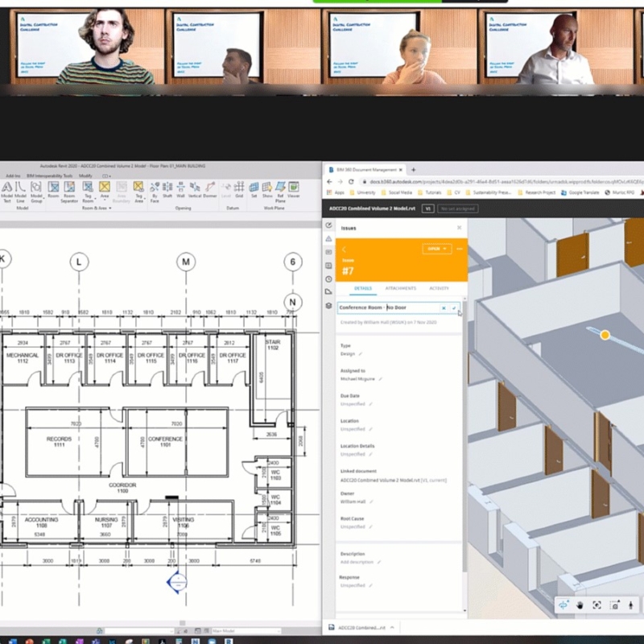The height and width of the screenshot is (644, 644).
Task: Cancel the issue title edit with X
Action: (444, 308)
